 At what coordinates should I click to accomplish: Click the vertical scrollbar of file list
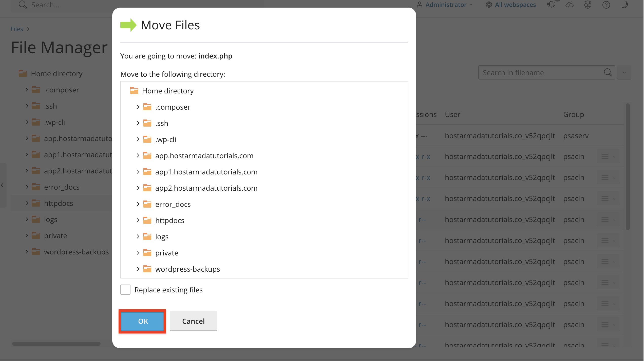tap(628, 167)
